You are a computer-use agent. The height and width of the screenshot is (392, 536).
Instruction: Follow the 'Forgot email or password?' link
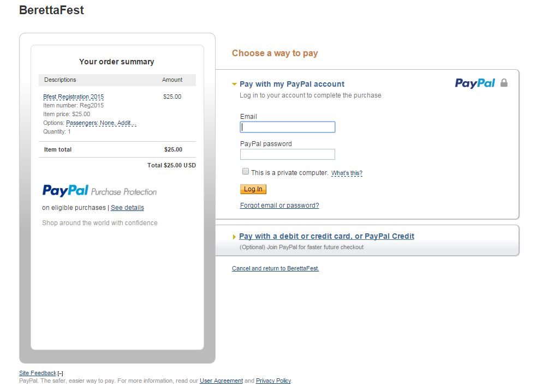[x=279, y=206]
